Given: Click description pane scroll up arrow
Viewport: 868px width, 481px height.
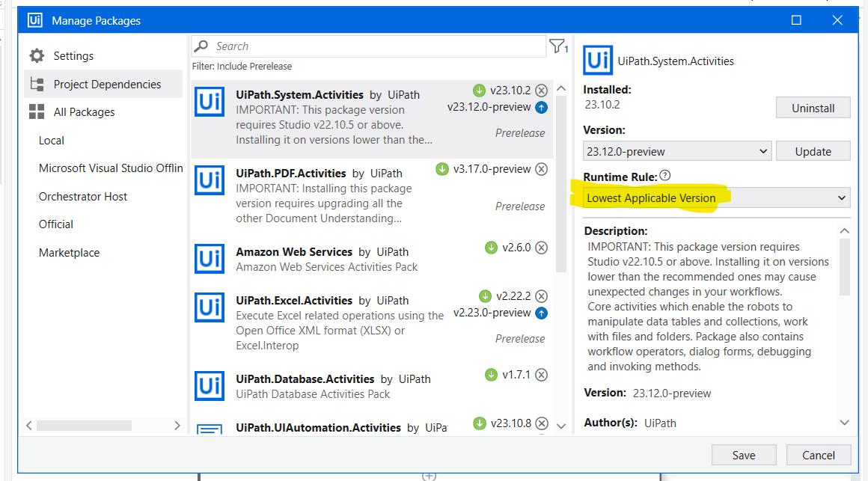Looking at the screenshot, I should [844, 231].
